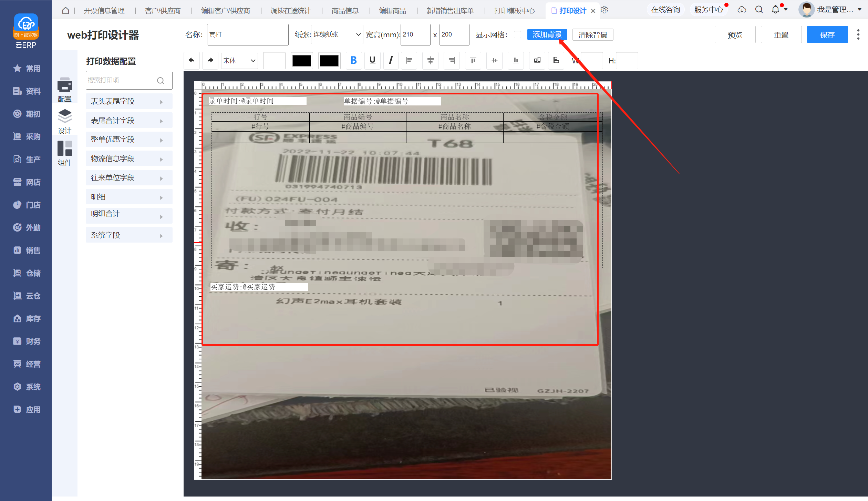Open the global search icon

click(x=759, y=10)
